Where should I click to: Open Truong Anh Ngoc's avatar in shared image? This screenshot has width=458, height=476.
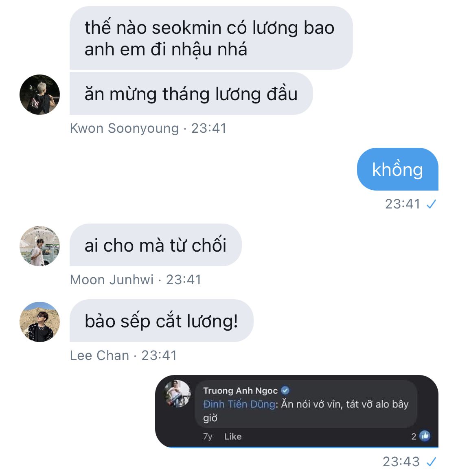[x=178, y=393]
